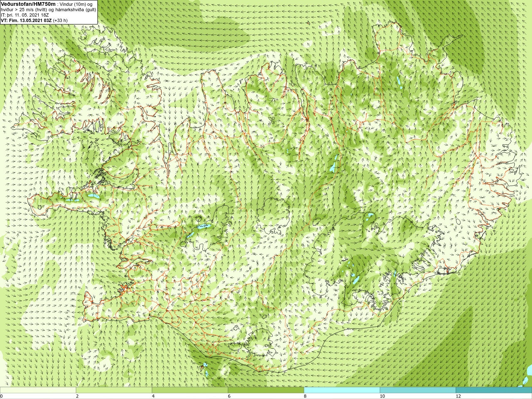Select the 10–12 m/s cyan legend color
532x399 pixels.
pyautogui.click(x=418, y=390)
